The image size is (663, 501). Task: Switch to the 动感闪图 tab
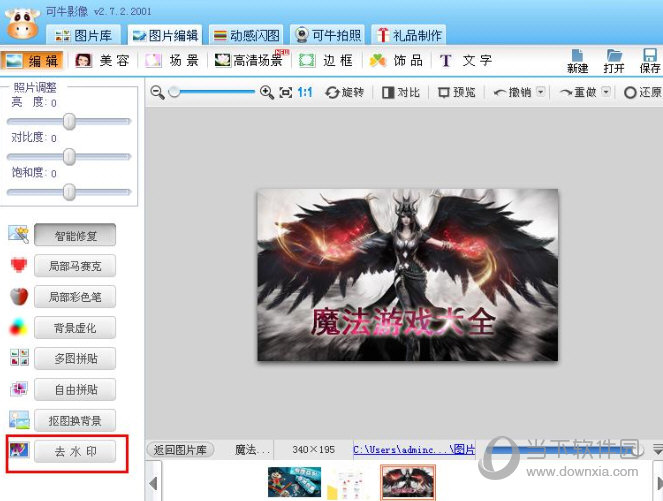(x=247, y=35)
